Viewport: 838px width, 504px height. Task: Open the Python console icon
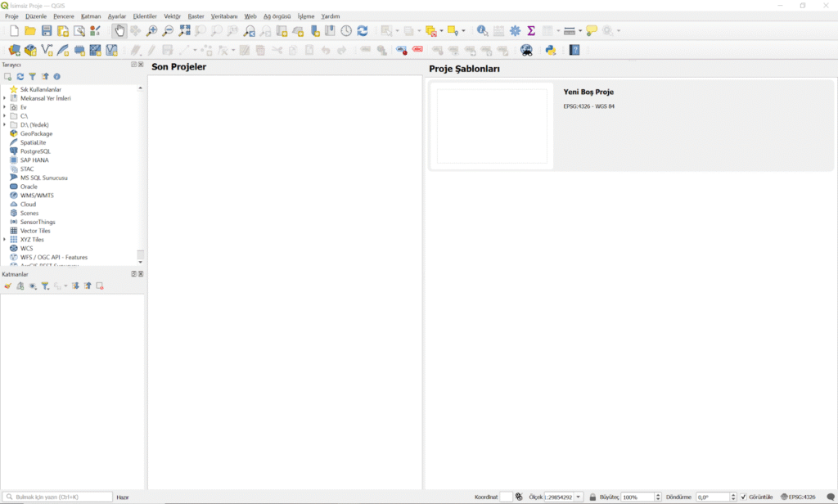point(551,50)
